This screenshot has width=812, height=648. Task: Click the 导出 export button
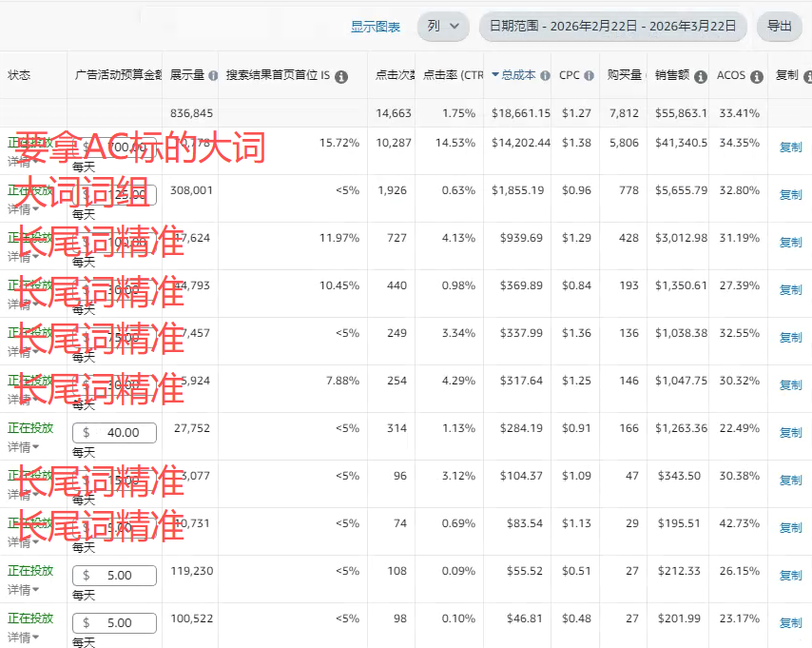[x=779, y=27]
